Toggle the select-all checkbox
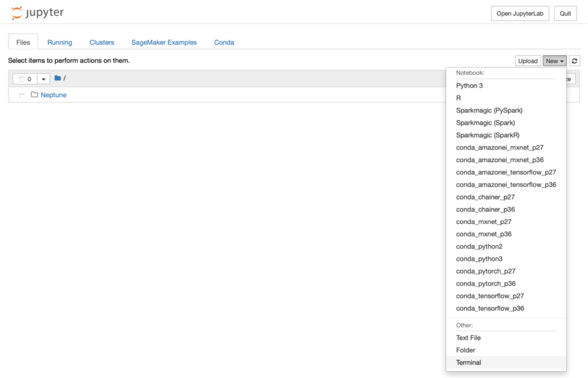 (x=22, y=79)
